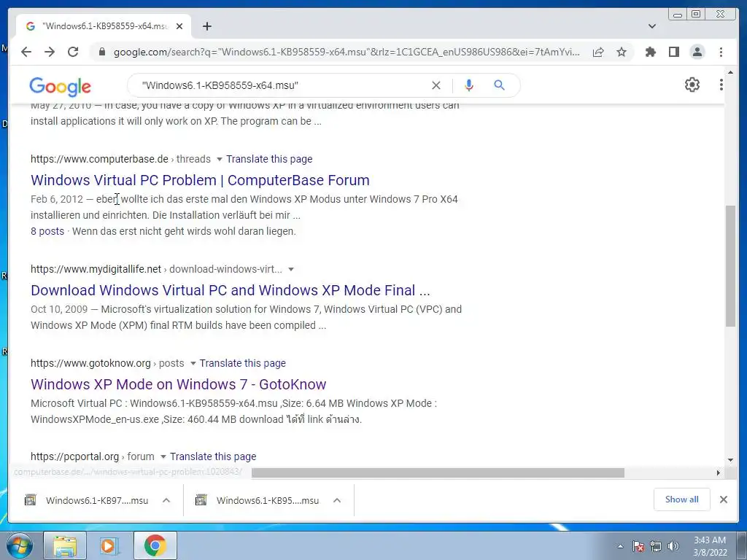The width and height of the screenshot is (747, 560).
Task: Click the https://www.mydigitallife.net URL text
Action: click(96, 269)
